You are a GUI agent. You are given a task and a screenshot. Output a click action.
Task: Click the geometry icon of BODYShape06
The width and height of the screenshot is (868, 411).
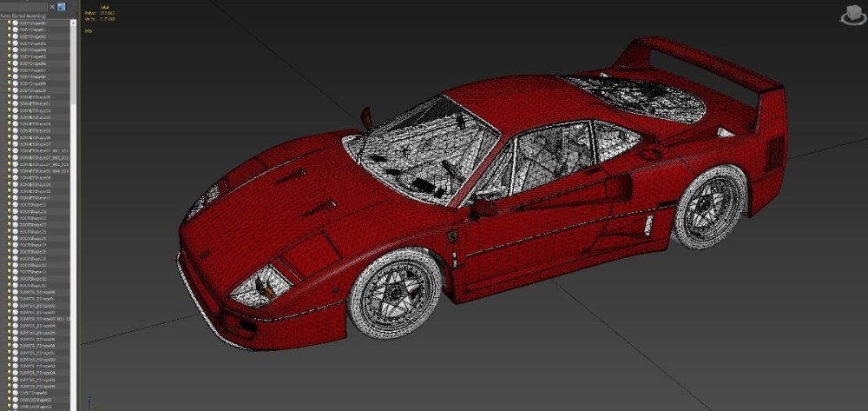point(15,63)
